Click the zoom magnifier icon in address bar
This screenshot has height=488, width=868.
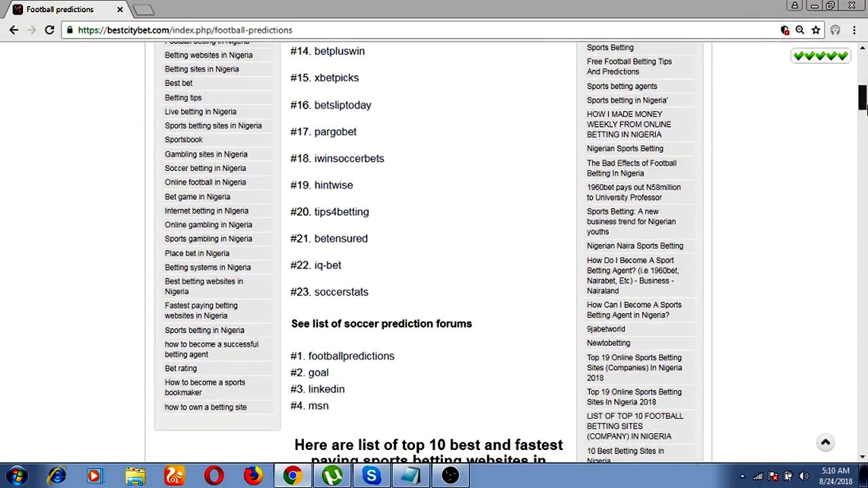pyautogui.click(x=800, y=30)
